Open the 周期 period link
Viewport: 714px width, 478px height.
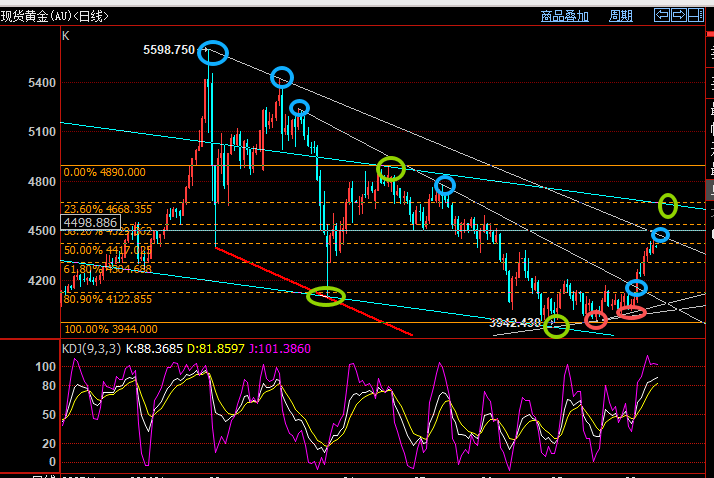point(621,16)
